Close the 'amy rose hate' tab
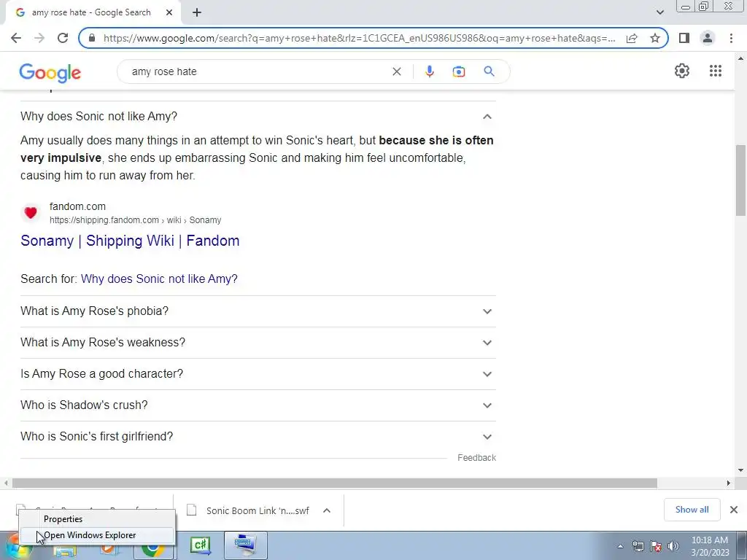This screenshot has height=560, width=747. [x=169, y=13]
